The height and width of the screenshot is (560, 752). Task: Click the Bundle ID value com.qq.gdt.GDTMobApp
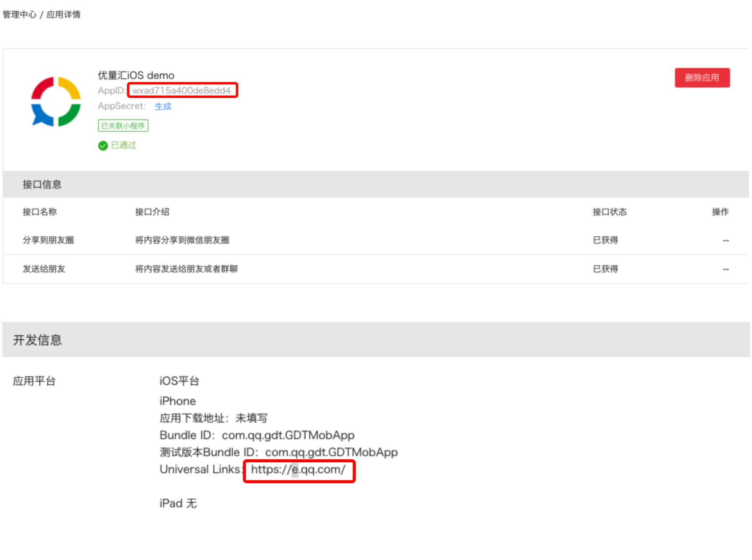(x=288, y=435)
